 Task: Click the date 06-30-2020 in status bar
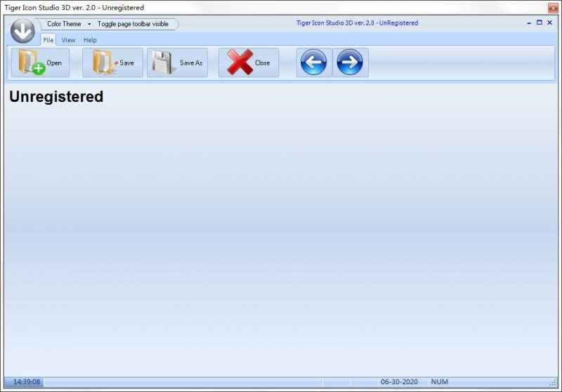pos(399,382)
